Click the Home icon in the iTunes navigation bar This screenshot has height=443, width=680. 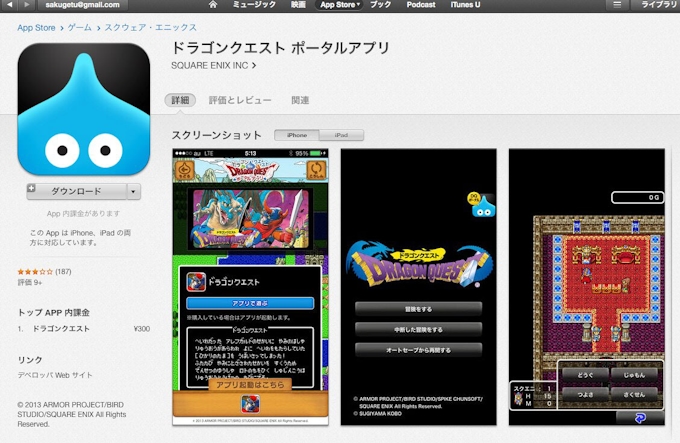click(213, 5)
